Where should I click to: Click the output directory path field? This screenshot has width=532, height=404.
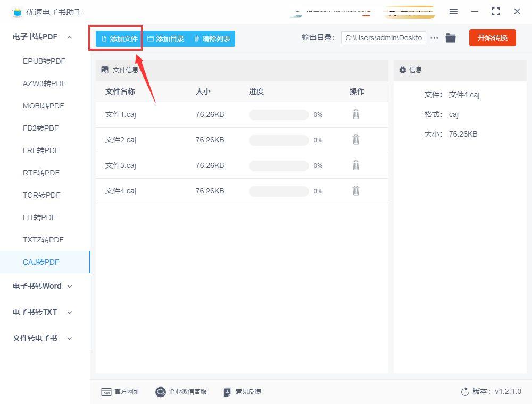pos(384,38)
